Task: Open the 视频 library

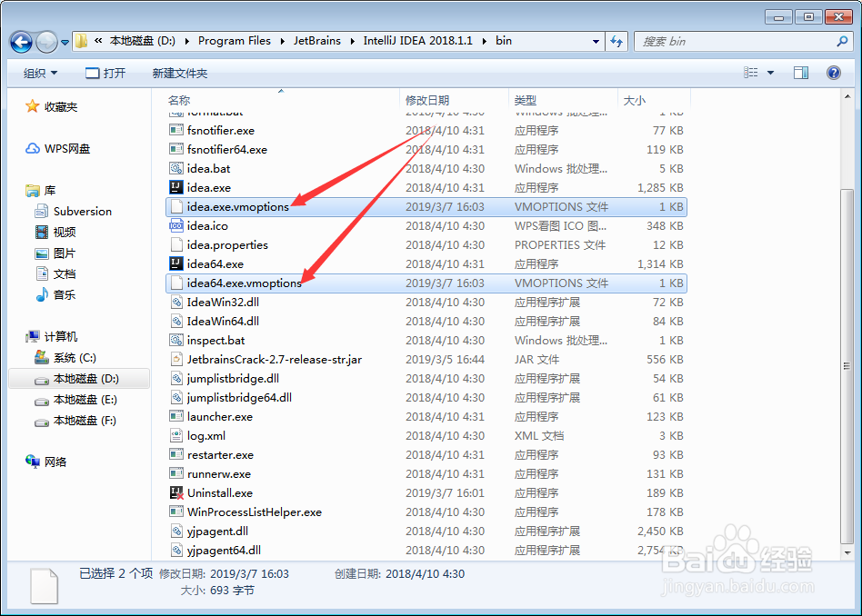Action: click(55, 232)
